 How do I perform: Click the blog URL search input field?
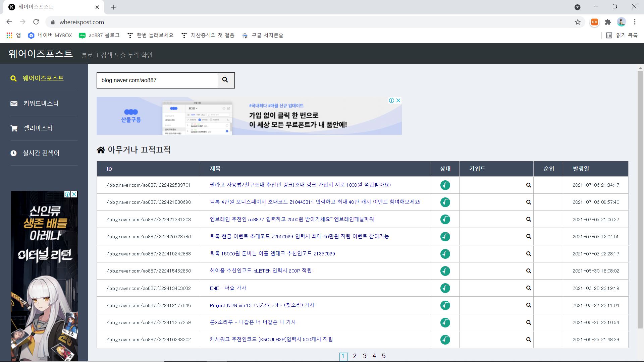point(157,80)
